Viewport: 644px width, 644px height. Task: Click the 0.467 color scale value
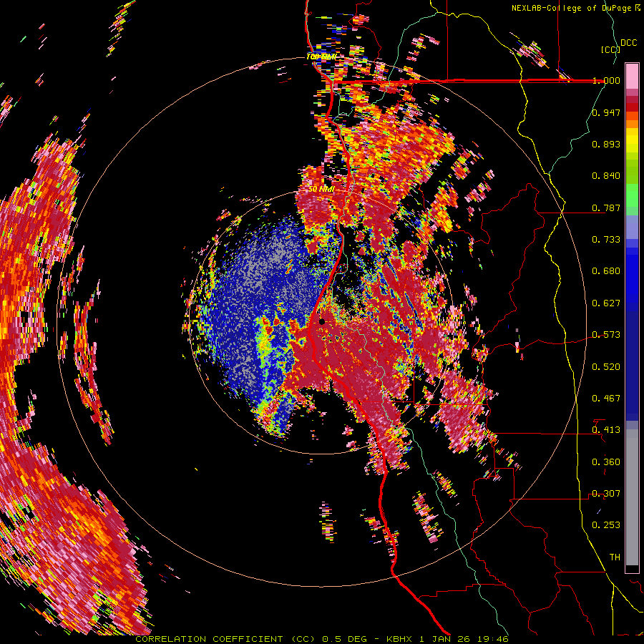pyautogui.click(x=606, y=398)
